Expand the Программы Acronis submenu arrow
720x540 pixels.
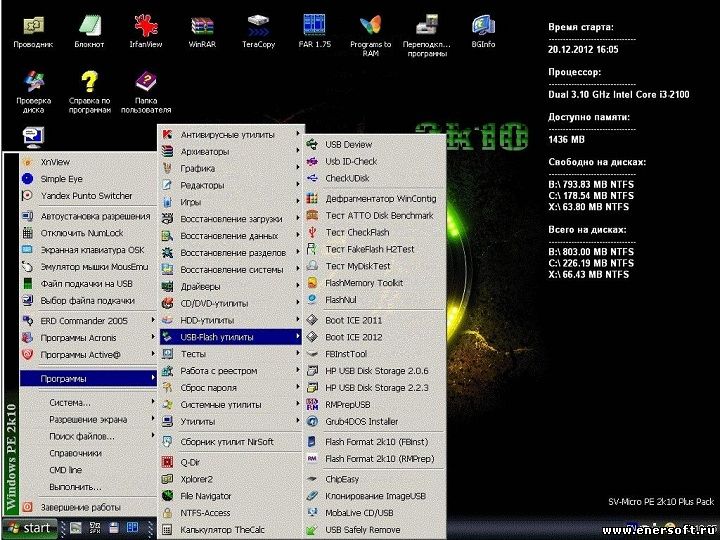pos(153,337)
